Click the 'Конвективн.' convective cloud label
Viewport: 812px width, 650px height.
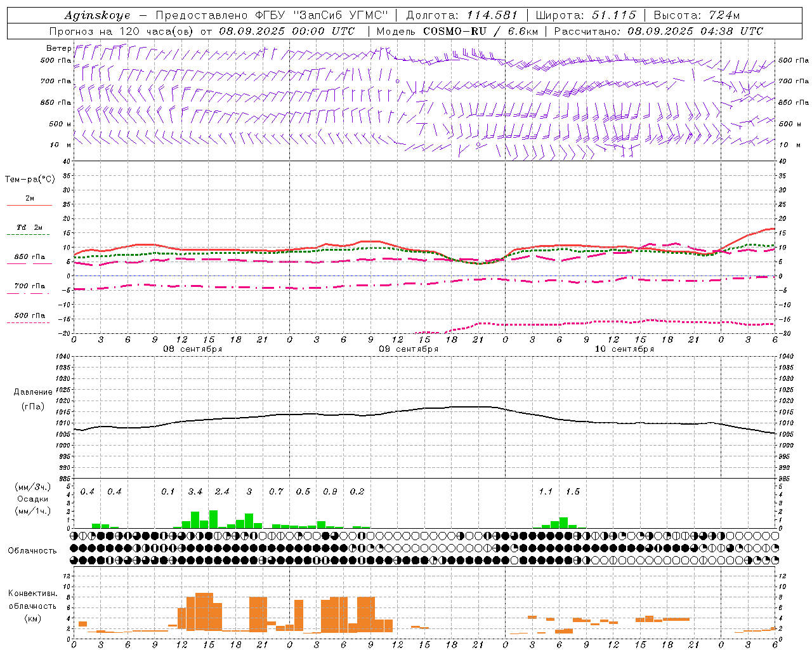point(33,594)
